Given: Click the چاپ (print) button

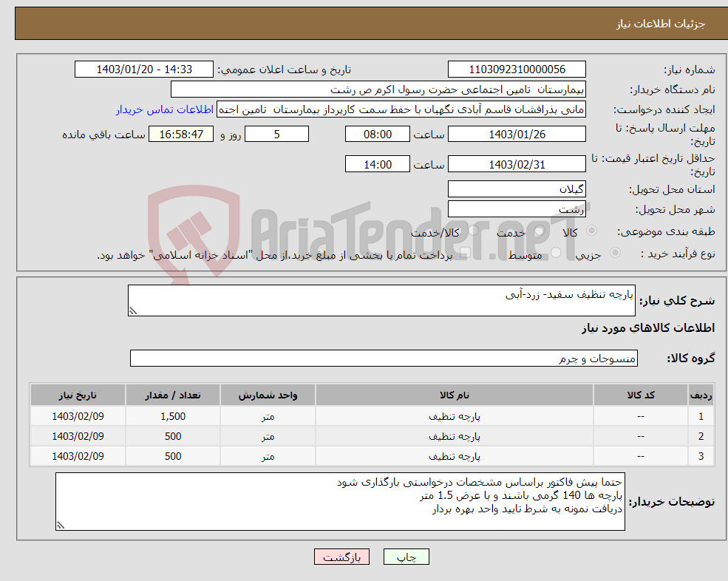Looking at the screenshot, I should click(x=406, y=557).
